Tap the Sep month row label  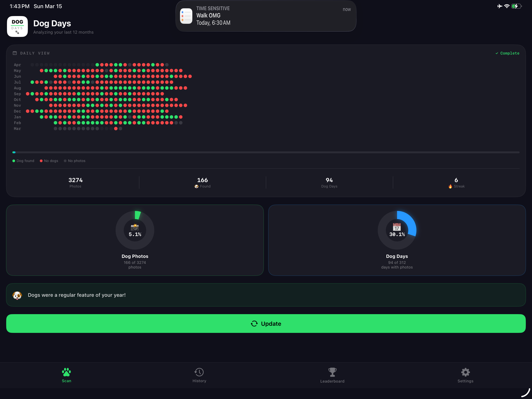coord(17,94)
